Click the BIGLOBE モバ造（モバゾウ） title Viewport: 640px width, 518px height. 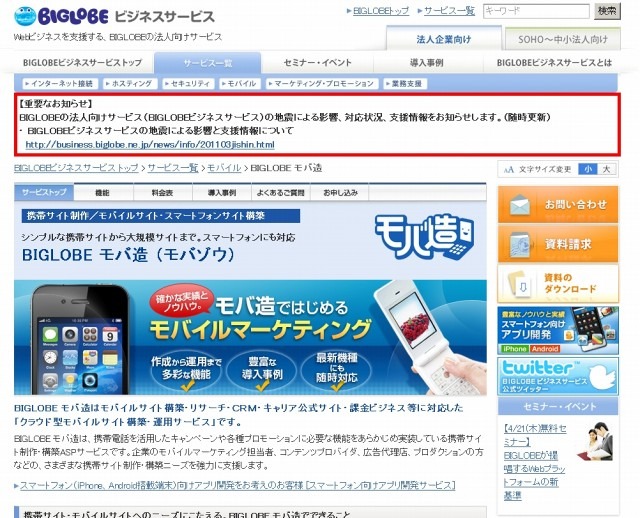pos(129,255)
